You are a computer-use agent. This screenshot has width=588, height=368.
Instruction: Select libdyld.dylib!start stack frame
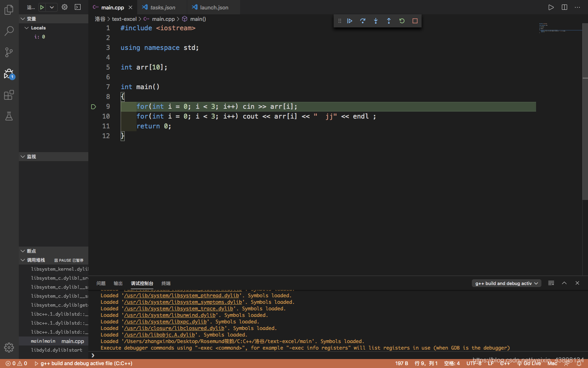(x=54, y=350)
